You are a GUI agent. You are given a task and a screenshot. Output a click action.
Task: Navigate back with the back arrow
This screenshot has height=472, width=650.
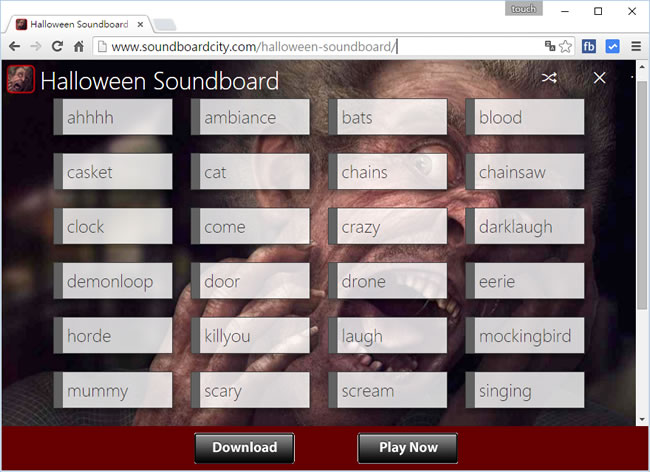pyautogui.click(x=14, y=46)
